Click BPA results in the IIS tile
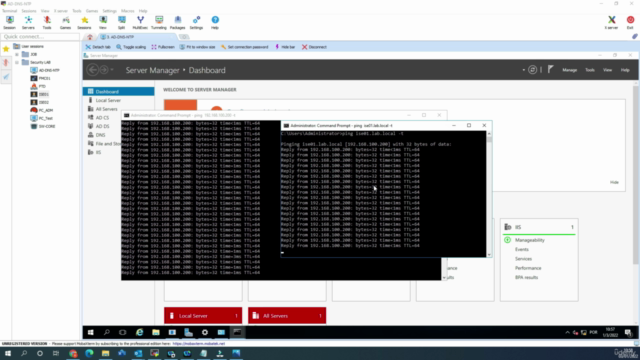The image size is (640, 360). tap(526, 278)
